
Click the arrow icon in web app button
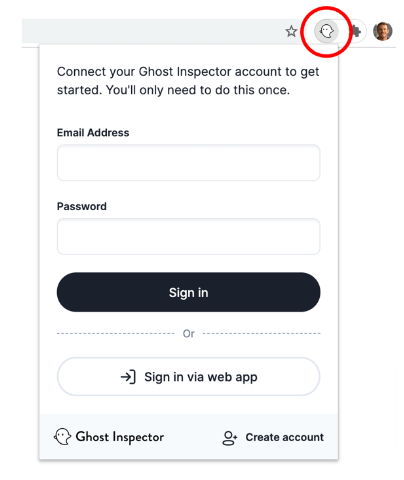(128, 377)
